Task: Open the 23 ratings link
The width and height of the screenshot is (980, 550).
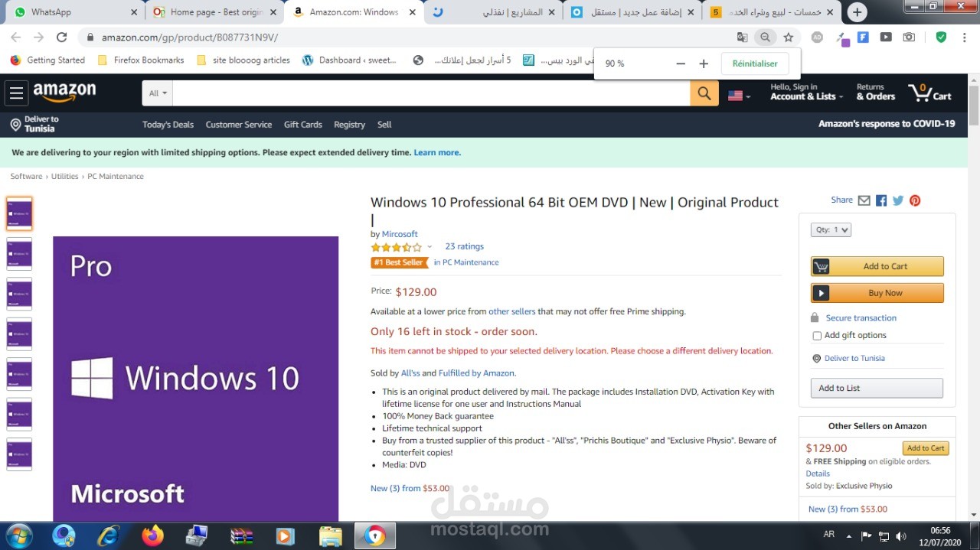Action: point(464,246)
